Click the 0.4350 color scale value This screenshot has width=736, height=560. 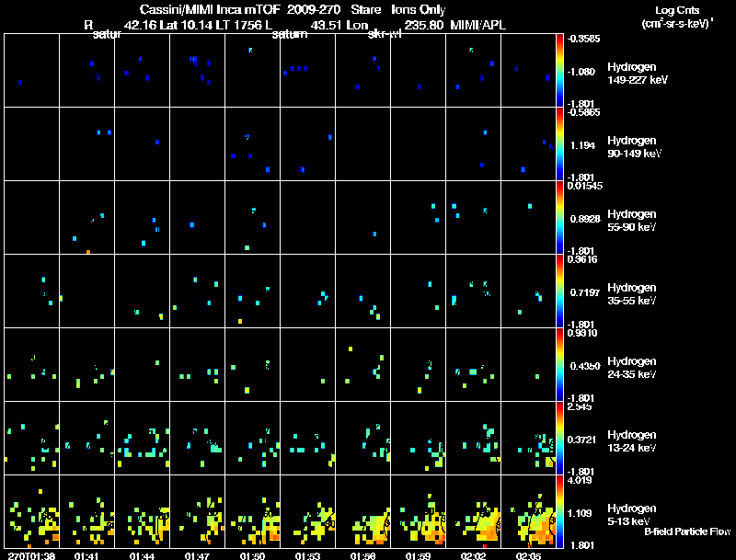click(585, 366)
